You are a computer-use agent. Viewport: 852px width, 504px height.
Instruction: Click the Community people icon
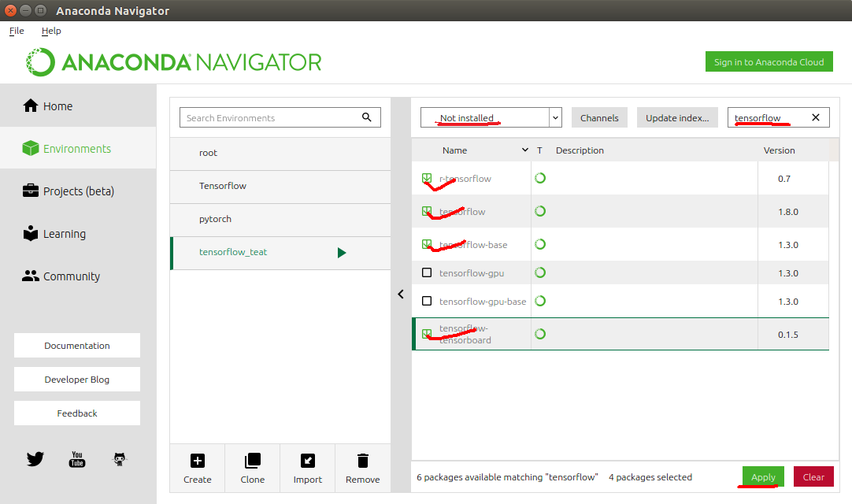click(x=31, y=276)
